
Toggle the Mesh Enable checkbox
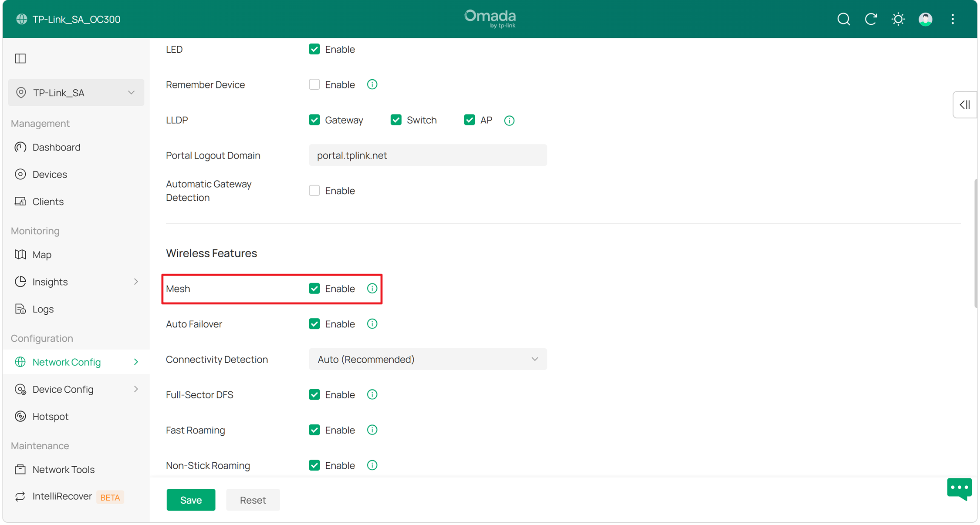click(x=314, y=289)
